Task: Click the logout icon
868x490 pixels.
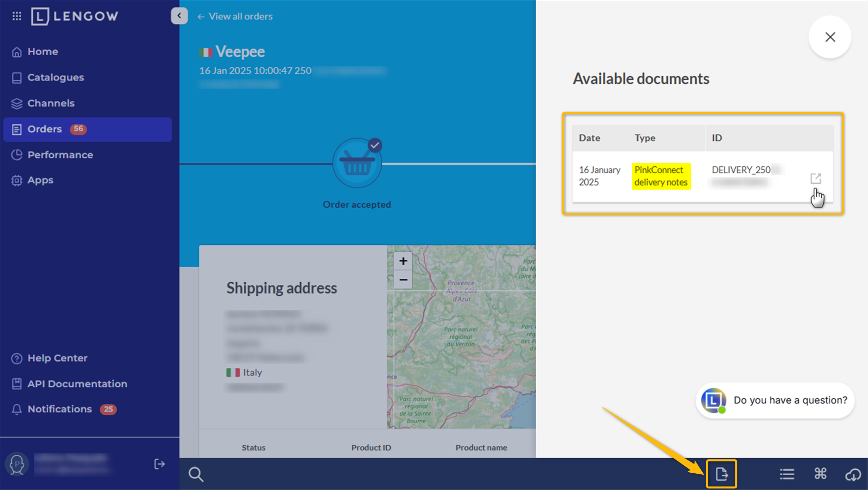Action: point(159,464)
